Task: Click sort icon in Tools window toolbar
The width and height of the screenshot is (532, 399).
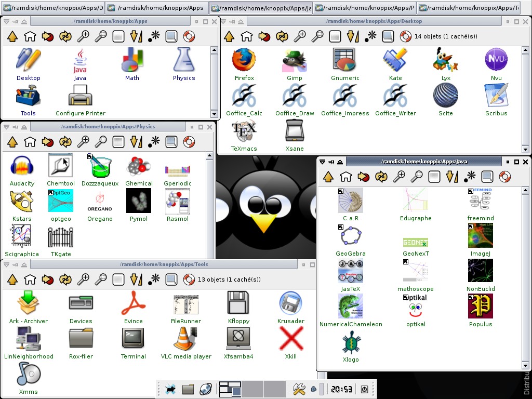Action: click(x=136, y=279)
